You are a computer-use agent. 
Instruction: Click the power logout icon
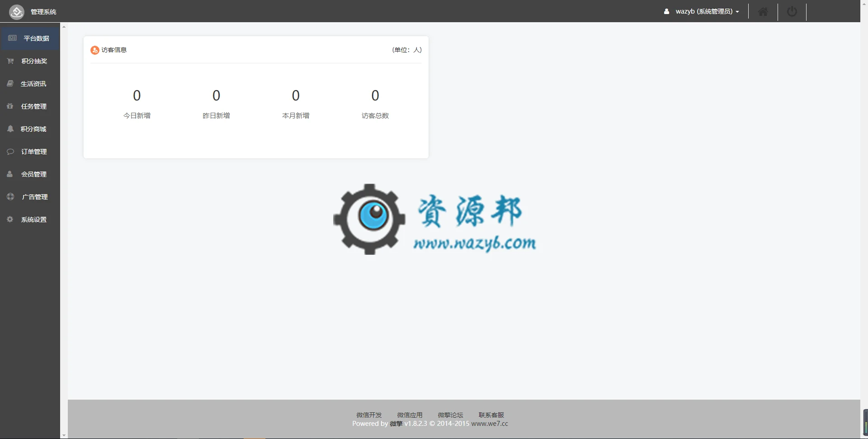[x=792, y=11]
